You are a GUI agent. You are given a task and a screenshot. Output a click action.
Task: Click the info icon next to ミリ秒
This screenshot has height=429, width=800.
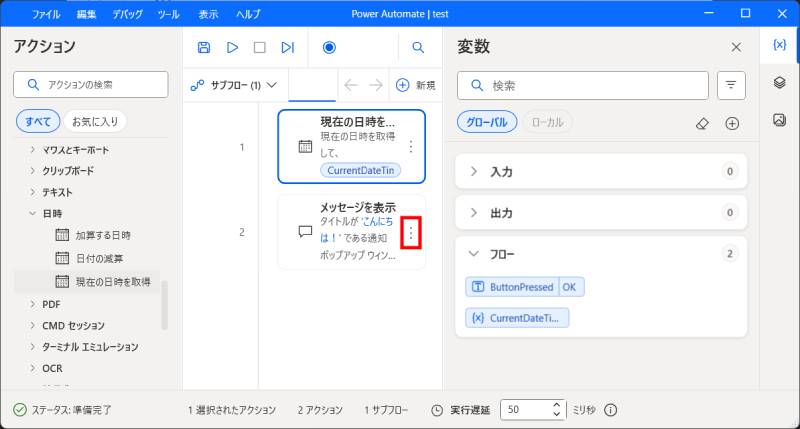coord(611,410)
